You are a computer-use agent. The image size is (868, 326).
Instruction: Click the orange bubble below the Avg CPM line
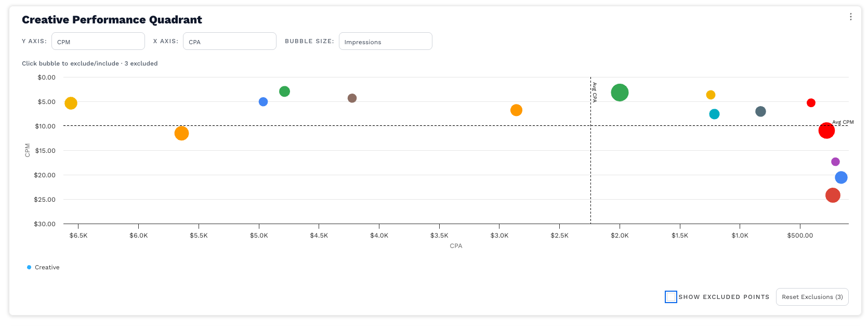tap(181, 134)
